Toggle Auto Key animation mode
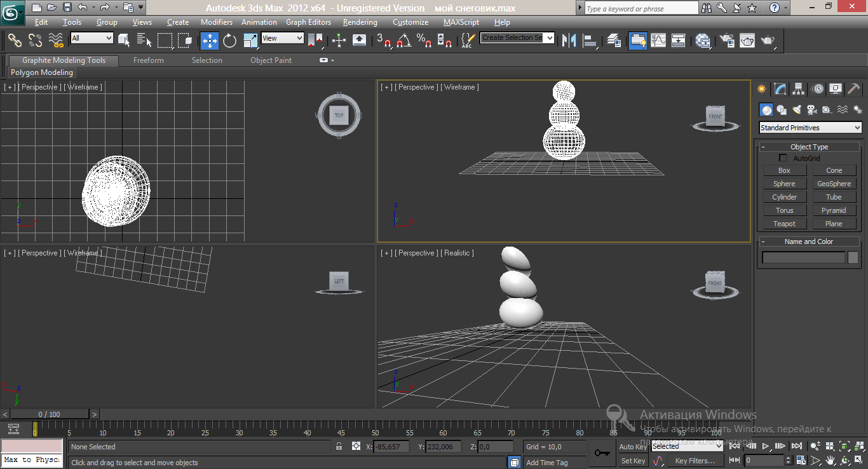Image resolution: width=868 pixels, height=469 pixels. click(x=633, y=447)
